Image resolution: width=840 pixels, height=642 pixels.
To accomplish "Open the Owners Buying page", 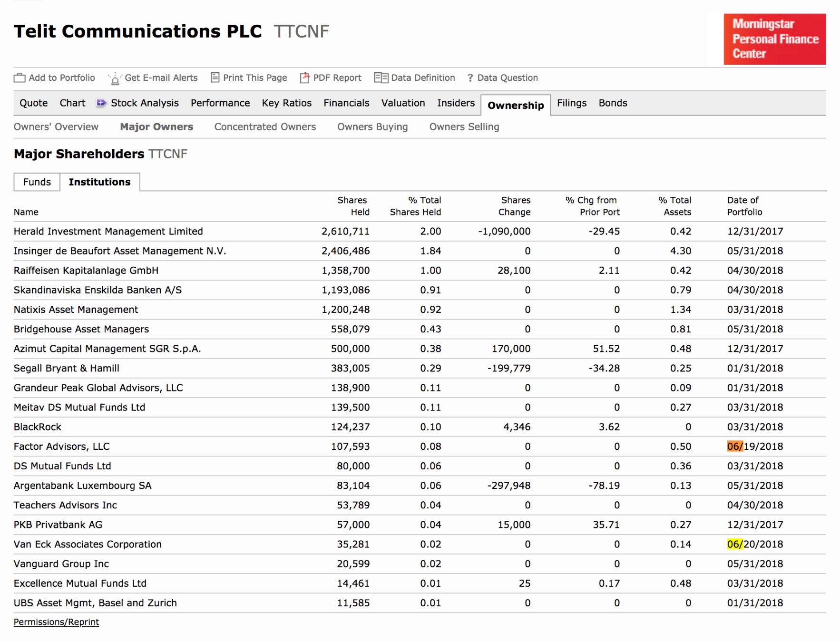I will 372,126.
